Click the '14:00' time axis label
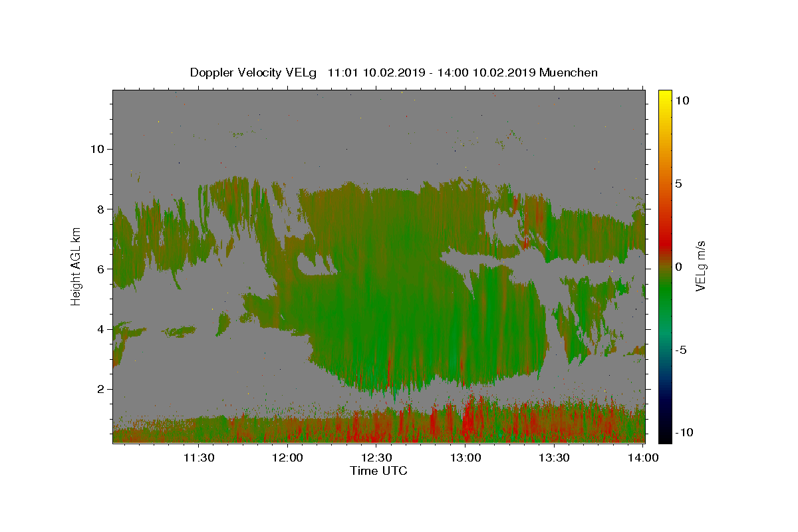 (643, 458)
